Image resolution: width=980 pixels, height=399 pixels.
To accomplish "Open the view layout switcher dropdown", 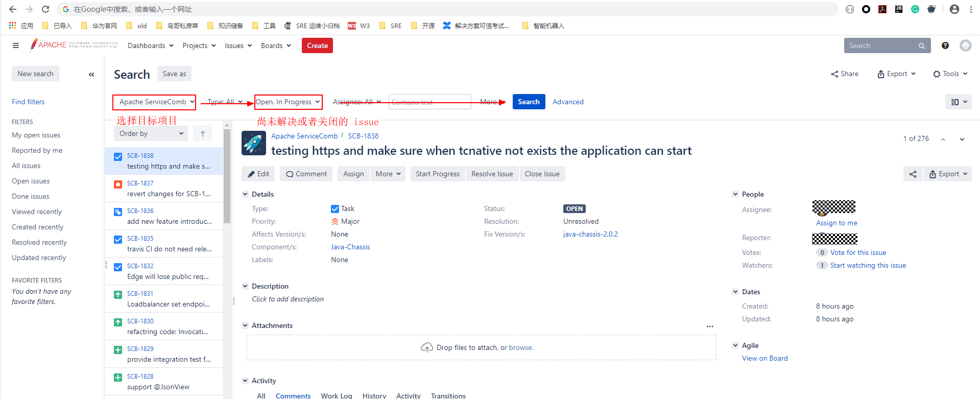I will (x=959, y=102).
